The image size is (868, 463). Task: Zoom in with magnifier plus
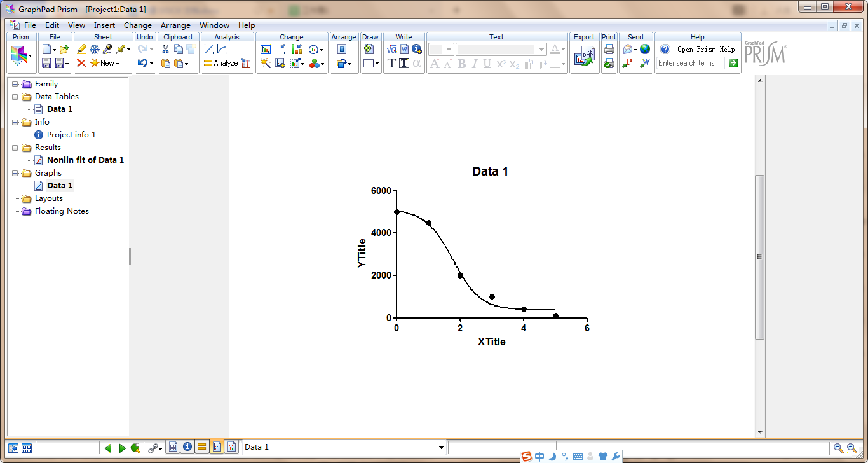[x=839, y=448]
